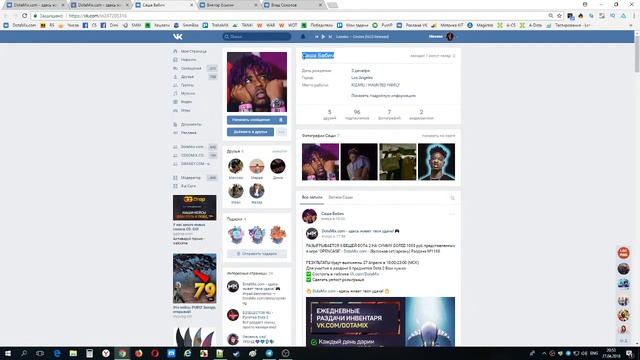Bookmark this page with the star icon
The height and width of the screenshot is (360, 640).
coord(559,16)
